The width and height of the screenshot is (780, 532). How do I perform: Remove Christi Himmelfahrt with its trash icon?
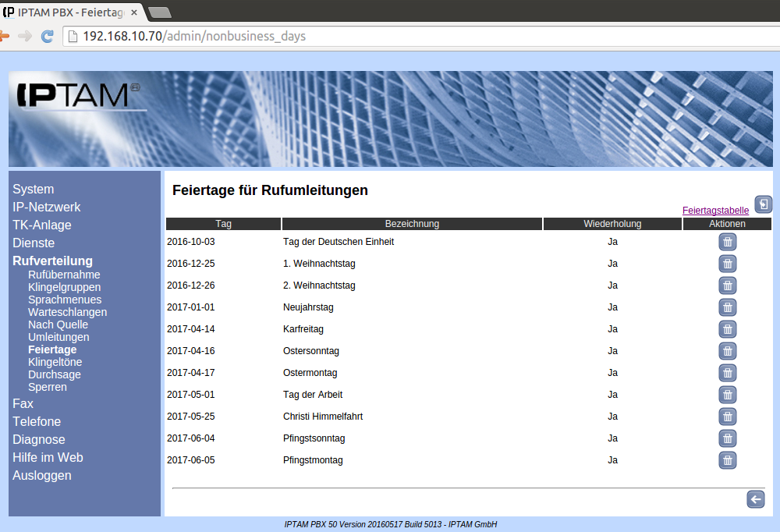click(x=727, y=417)
